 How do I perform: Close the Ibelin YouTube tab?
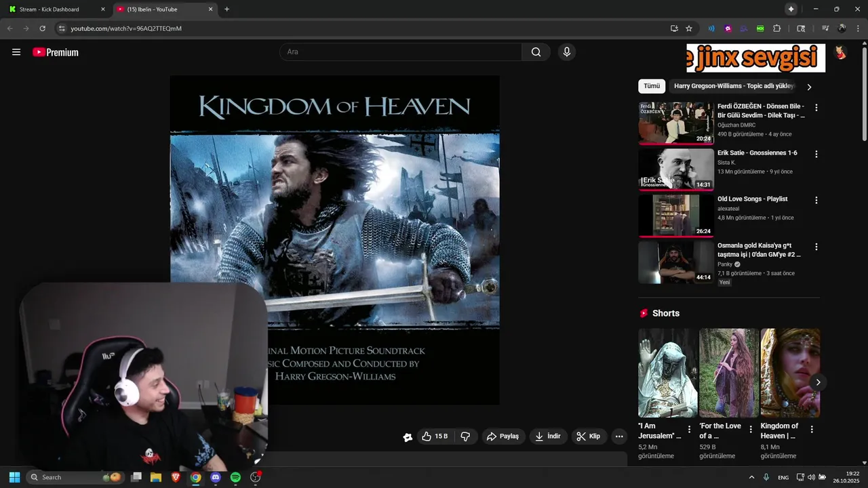(210, 9)
